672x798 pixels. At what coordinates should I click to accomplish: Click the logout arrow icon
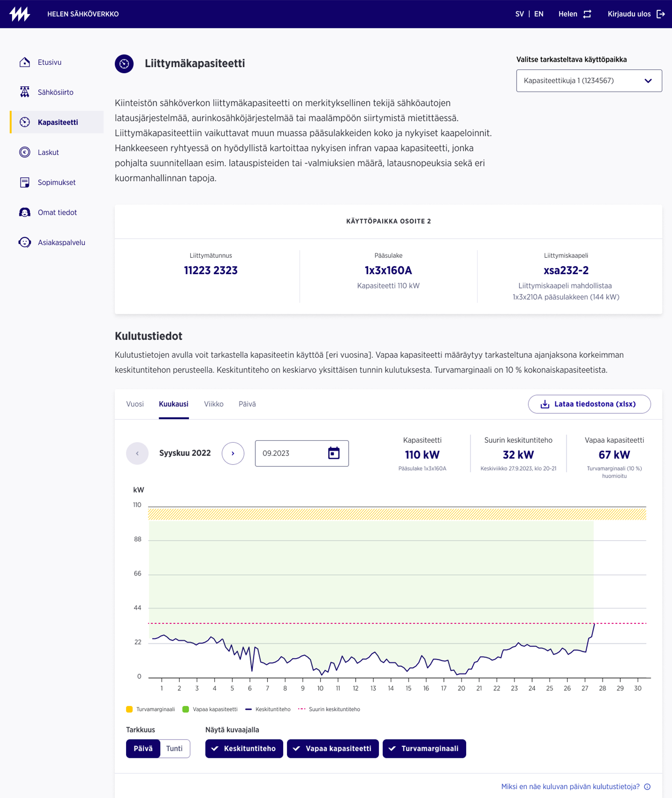[660, 14]
